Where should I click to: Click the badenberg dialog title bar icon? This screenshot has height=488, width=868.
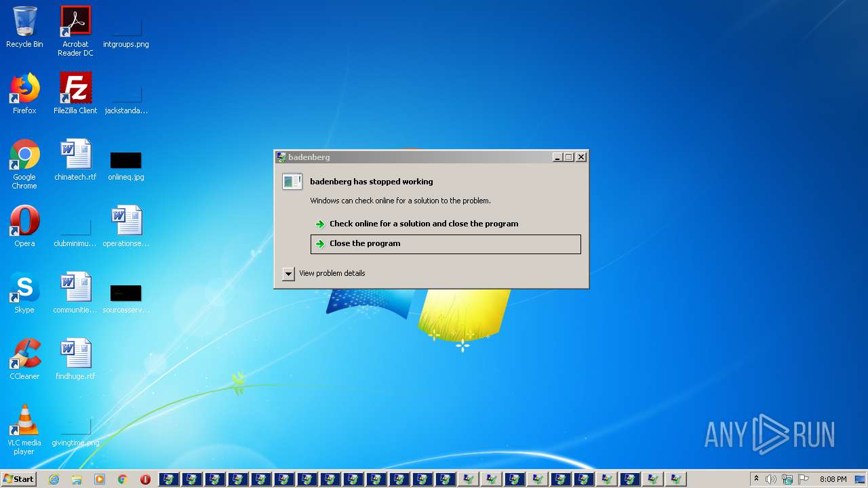[x=281, y=157]
